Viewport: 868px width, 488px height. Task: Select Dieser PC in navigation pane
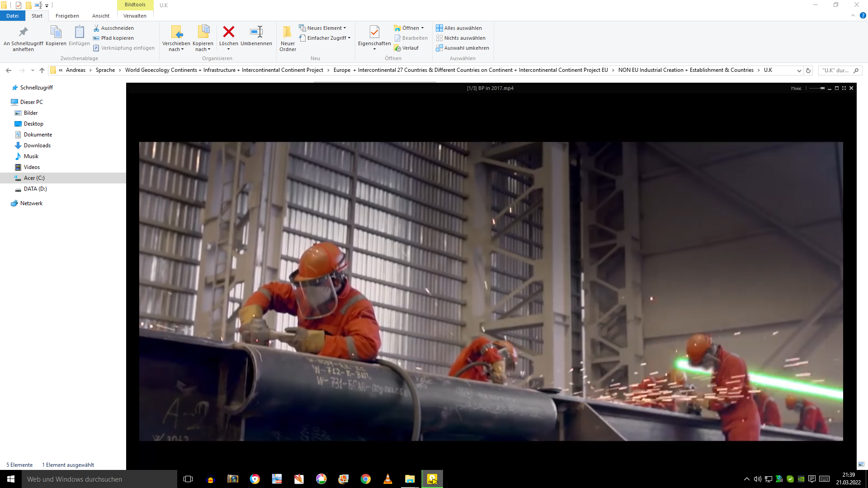pos(31,102)
